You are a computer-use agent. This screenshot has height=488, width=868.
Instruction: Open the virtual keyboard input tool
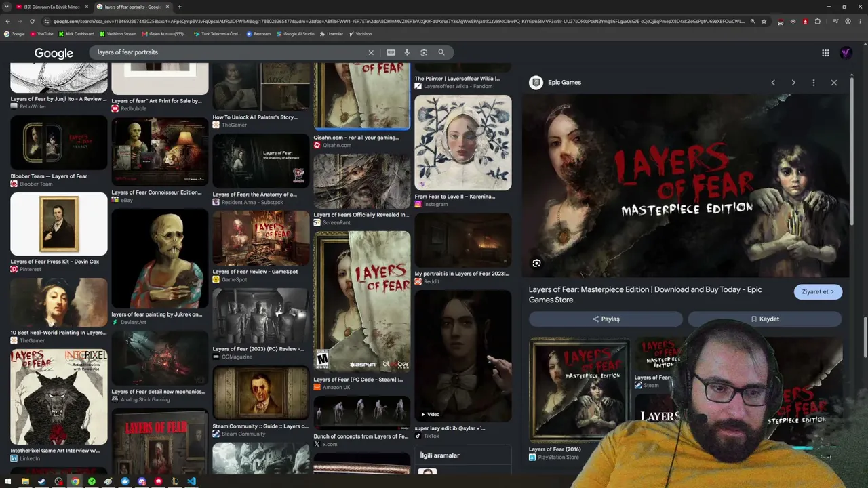point(391,52)
